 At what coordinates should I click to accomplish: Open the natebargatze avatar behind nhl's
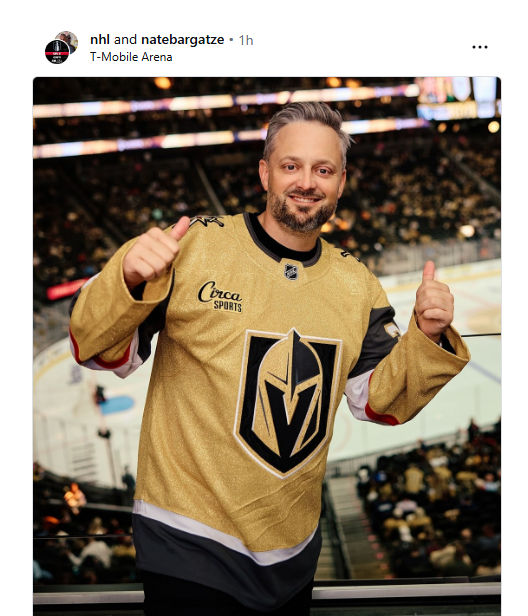(x=69, y=40)
